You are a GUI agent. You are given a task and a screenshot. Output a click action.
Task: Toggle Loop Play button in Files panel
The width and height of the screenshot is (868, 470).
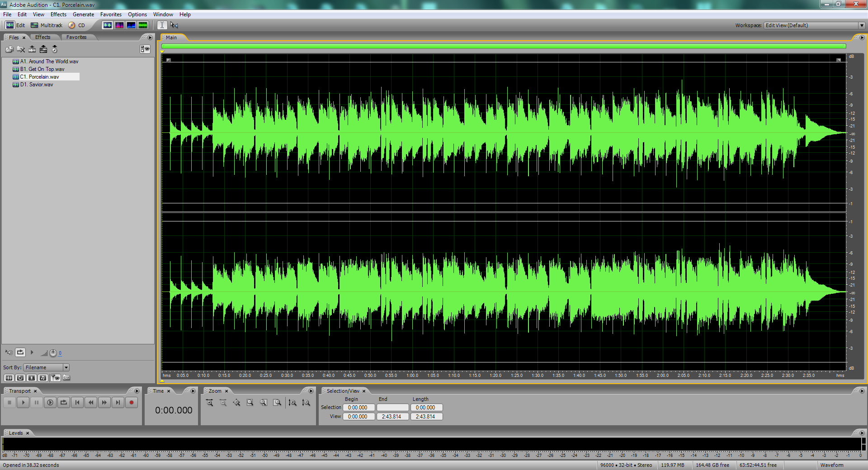(20, 352)
